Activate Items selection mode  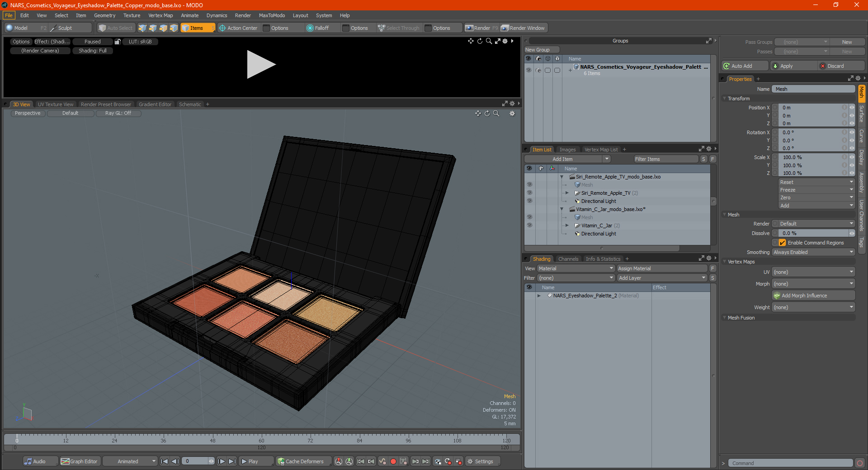pyautogui.click(x=198, y=28)
